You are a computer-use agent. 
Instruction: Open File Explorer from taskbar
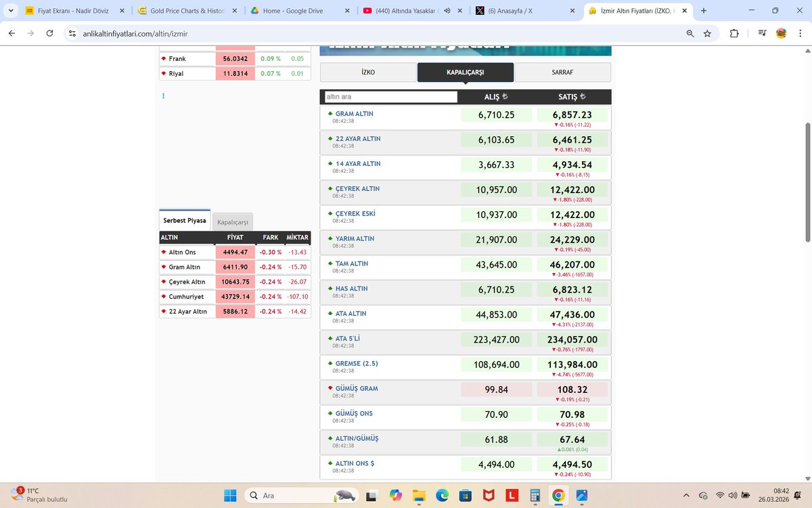pyautogui.click(x=418, y=495)
